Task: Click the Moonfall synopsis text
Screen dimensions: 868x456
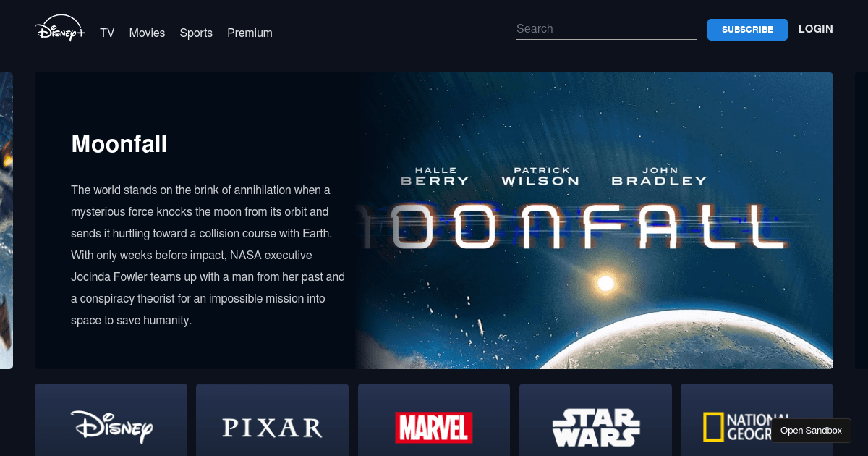Action: (x=208, y=254)
